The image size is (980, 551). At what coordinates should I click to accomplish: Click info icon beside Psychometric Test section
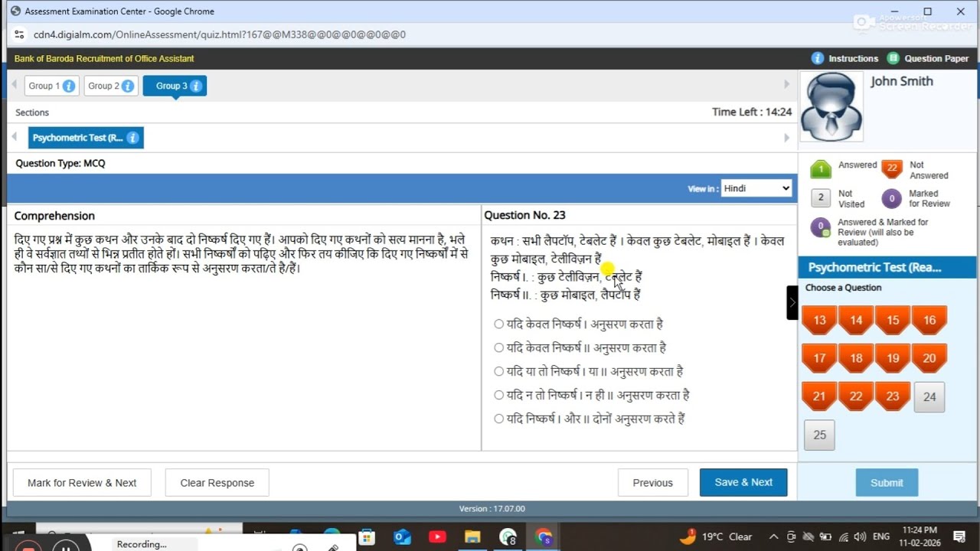point(132,138)
